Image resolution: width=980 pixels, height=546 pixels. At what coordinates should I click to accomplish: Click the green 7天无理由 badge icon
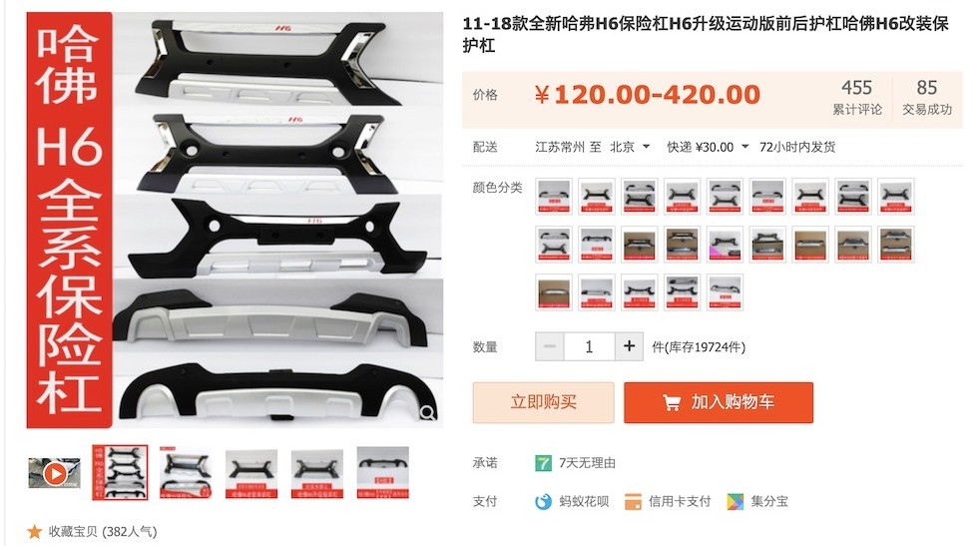pos(544,463)
